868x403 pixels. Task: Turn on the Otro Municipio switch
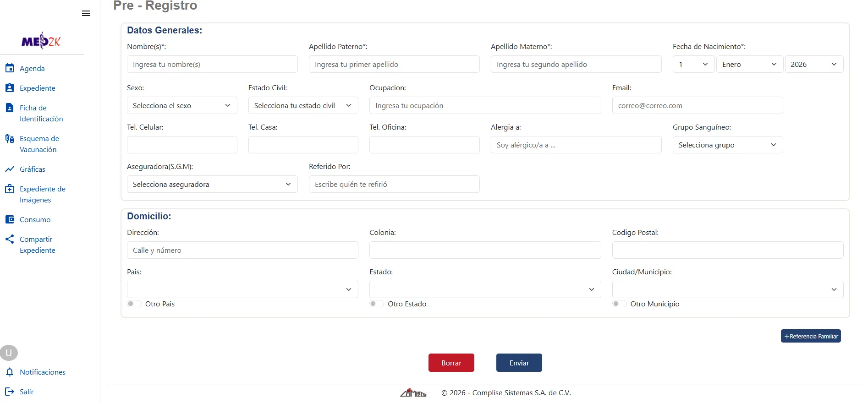click(x=620, y=304)
